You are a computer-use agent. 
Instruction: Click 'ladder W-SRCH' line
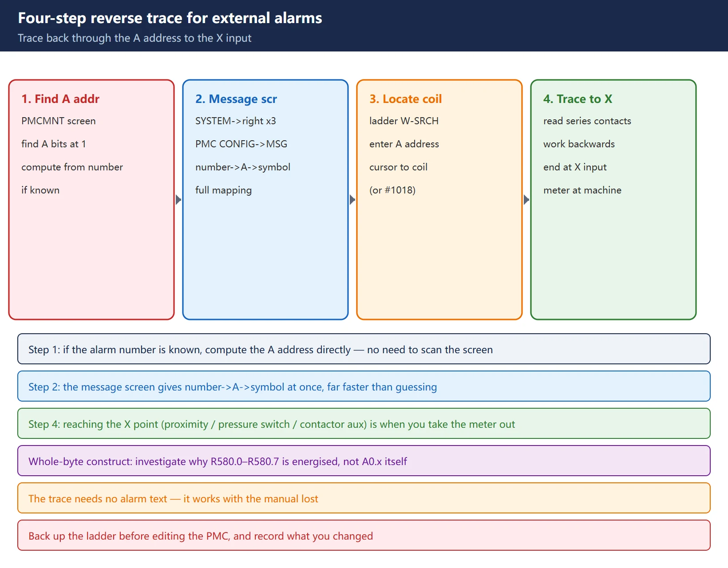[404, 121]
